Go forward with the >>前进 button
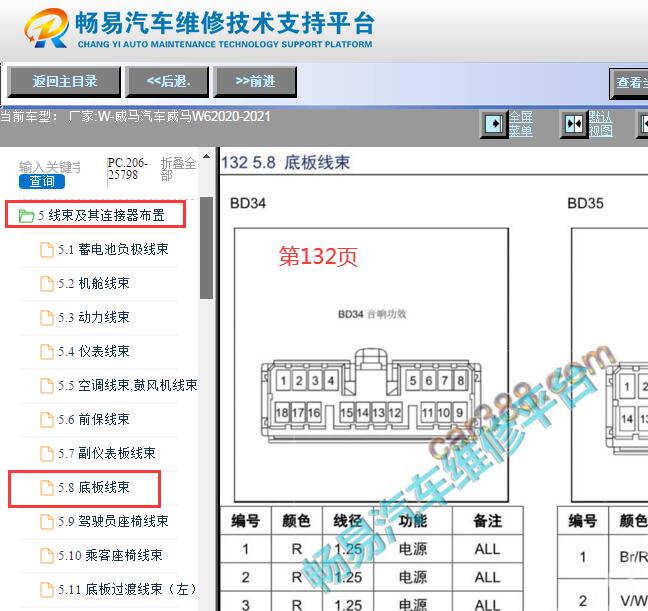This screenshot has height=611, width=648. 255,81
